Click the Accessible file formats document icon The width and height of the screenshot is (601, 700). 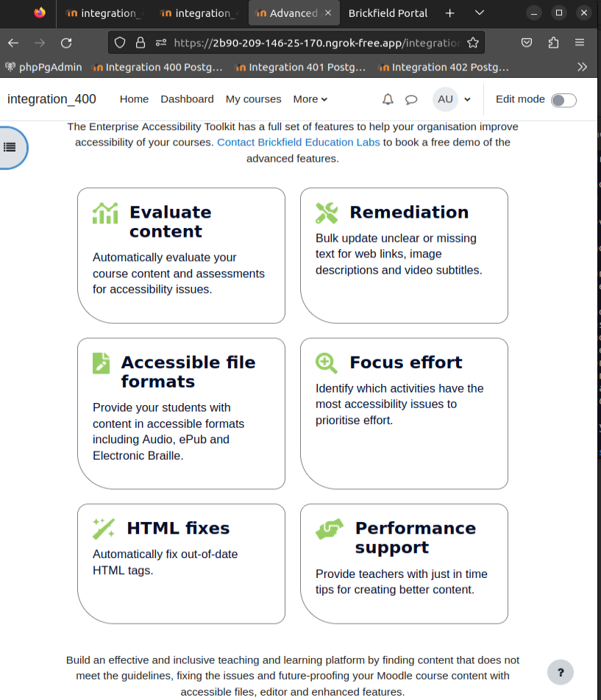click(x=101, y=363)
